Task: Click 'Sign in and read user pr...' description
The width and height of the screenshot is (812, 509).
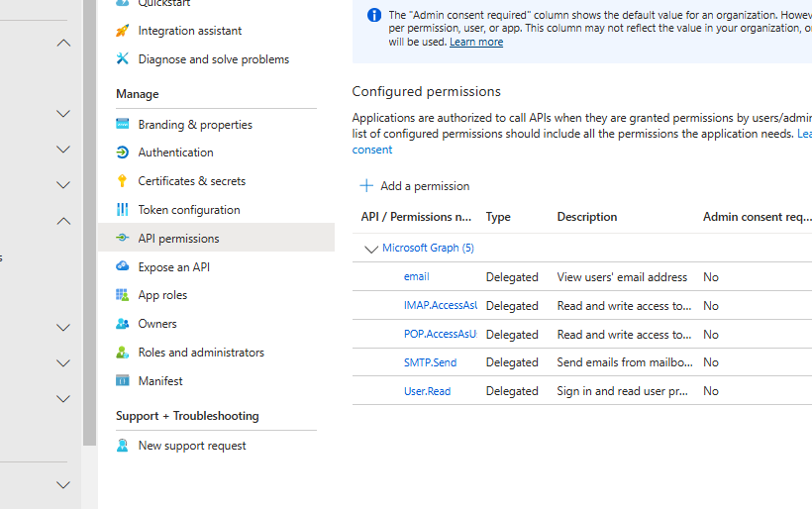Action: [623, 391]
